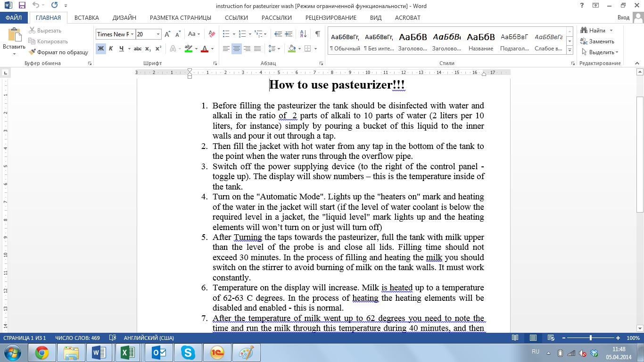Click Find (Найти) button
Screen dimensions: 644x362
pos(593,31)
